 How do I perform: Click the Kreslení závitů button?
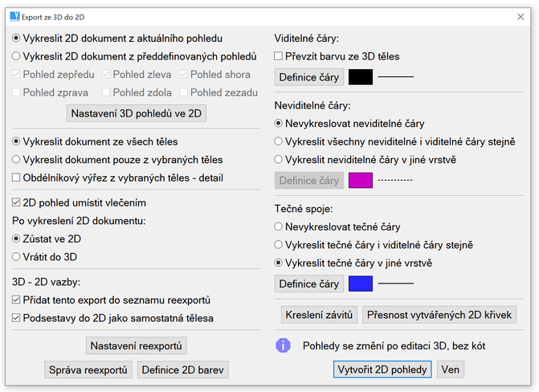[319, 315]
